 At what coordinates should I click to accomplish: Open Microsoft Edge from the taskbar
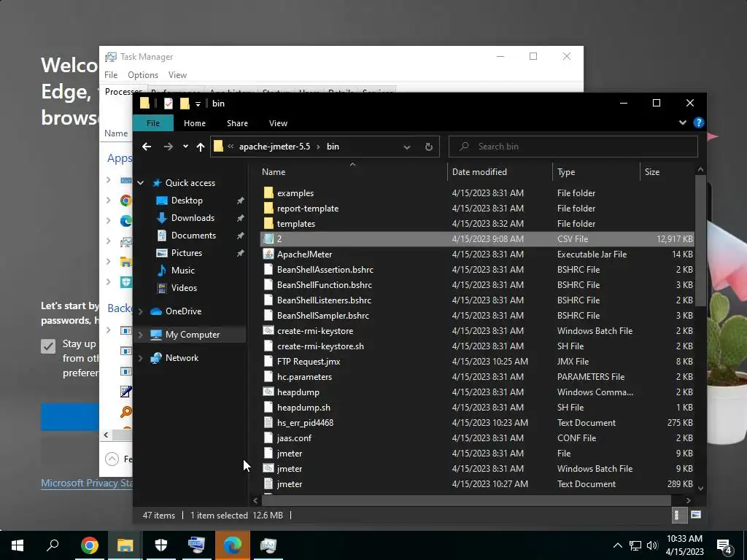click(x=233, y=545)
